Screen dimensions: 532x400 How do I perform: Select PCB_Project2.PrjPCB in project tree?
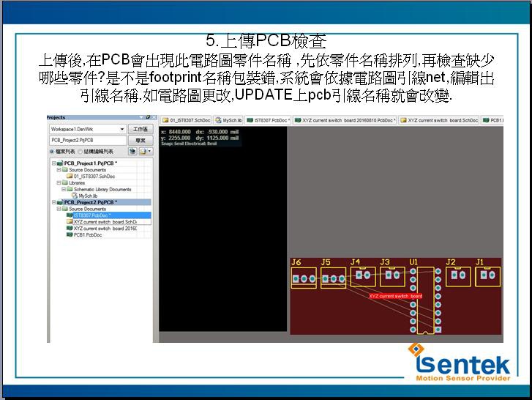click(x=90, y=202)
